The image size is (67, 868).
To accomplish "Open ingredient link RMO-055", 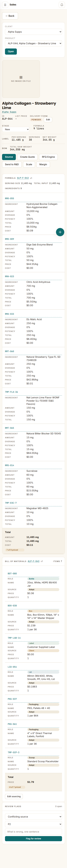I will 9,198.
